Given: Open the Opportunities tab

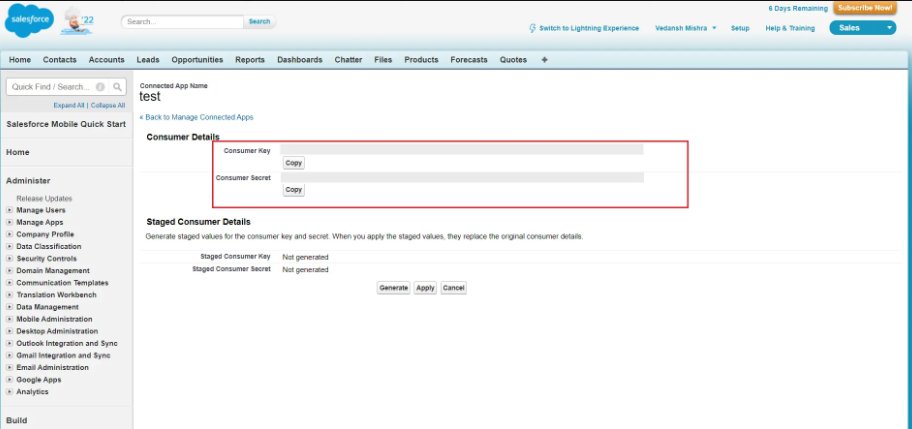Looking at the screenshot, I should [x=197, y=59].
